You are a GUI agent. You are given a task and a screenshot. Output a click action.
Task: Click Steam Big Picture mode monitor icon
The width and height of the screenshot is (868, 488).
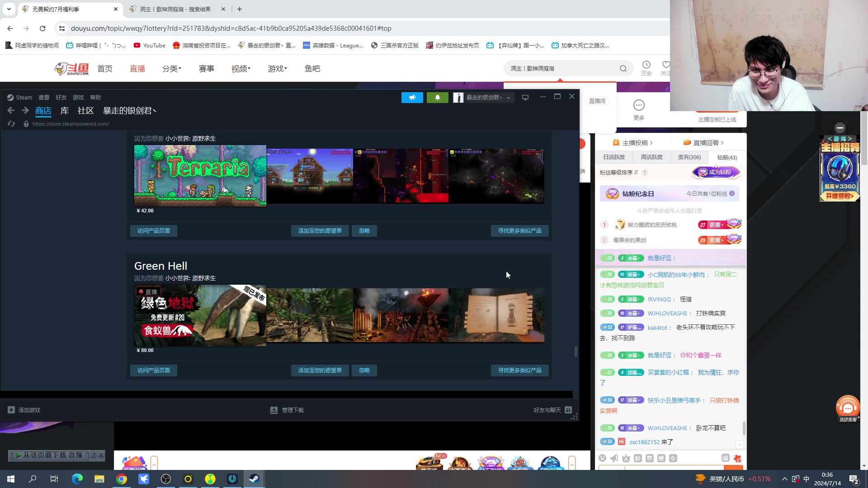(x=525, y=98)
